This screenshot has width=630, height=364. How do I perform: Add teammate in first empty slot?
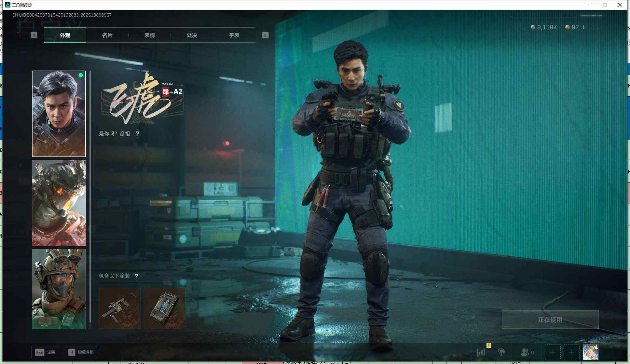click(553, 352)
